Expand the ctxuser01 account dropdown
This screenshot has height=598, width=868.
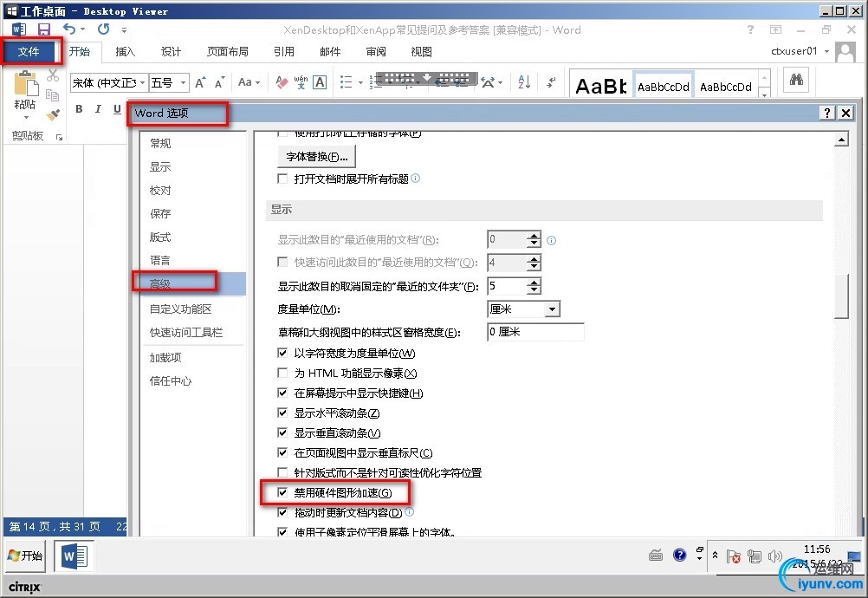826,51
